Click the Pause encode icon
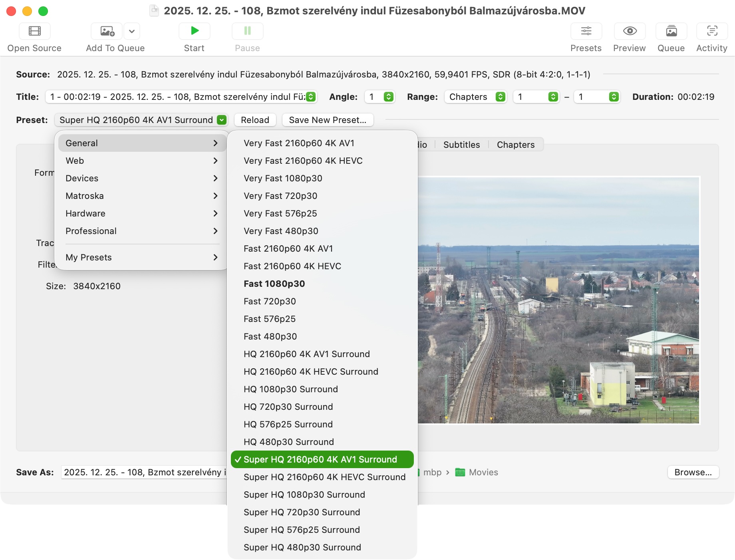The image size is (735, 560). [247, 31]
